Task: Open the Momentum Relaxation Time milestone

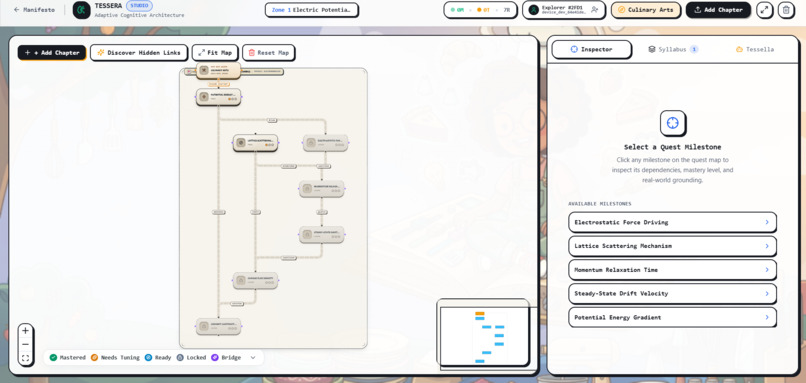Action: [672, 269]
